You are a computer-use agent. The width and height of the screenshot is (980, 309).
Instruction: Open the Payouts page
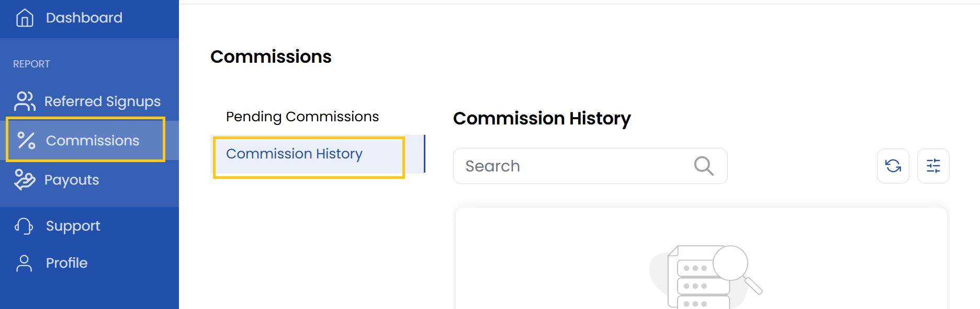pyautogui.click(x=72, y=180)
